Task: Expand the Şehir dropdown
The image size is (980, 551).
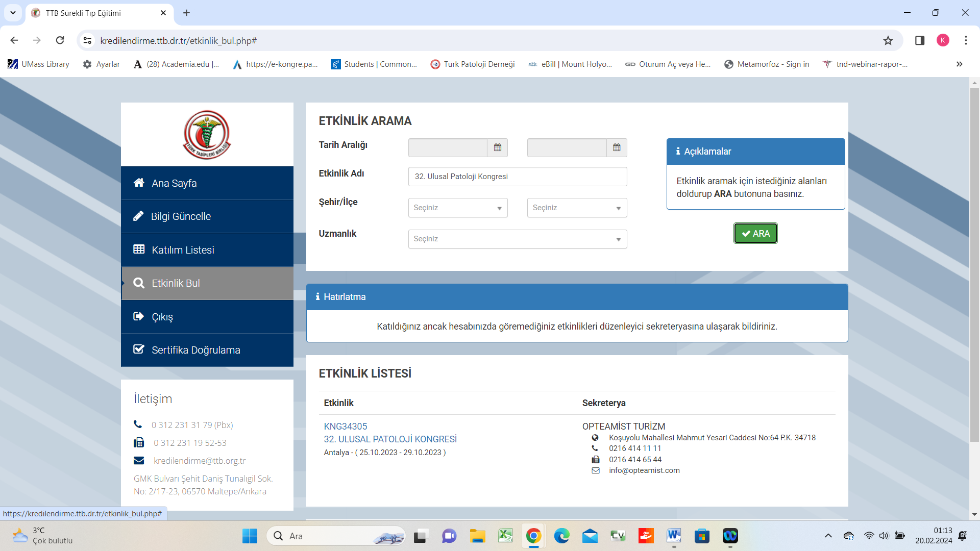Action: (x=458, y=208)
